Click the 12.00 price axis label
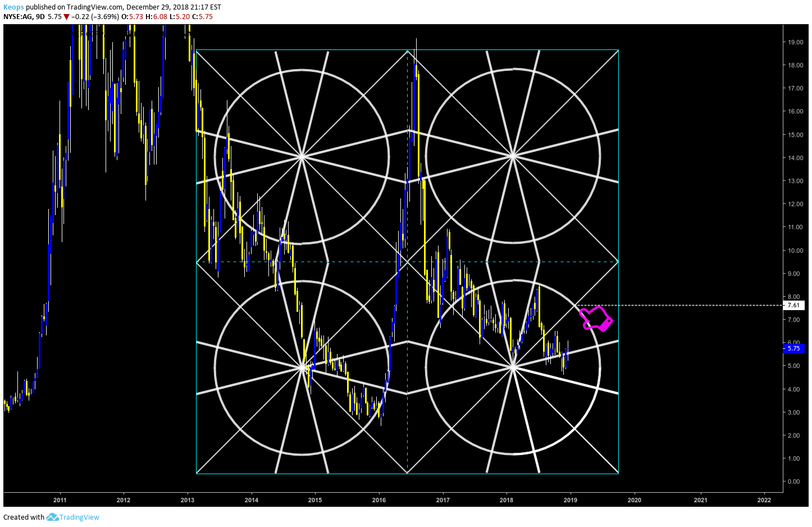The width and height of the screenshot is (812, 527). tap(795, 204)
